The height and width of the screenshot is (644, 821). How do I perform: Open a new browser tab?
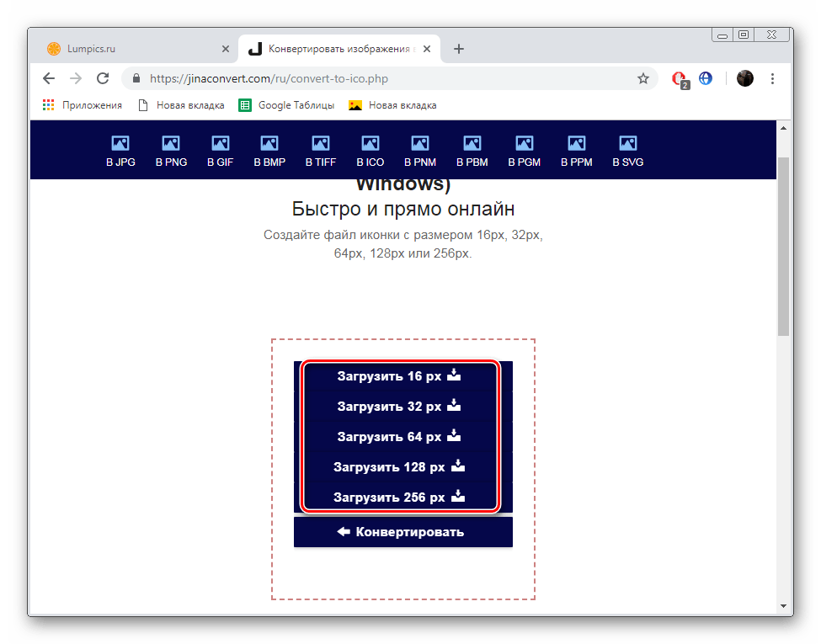coord(459,49)
